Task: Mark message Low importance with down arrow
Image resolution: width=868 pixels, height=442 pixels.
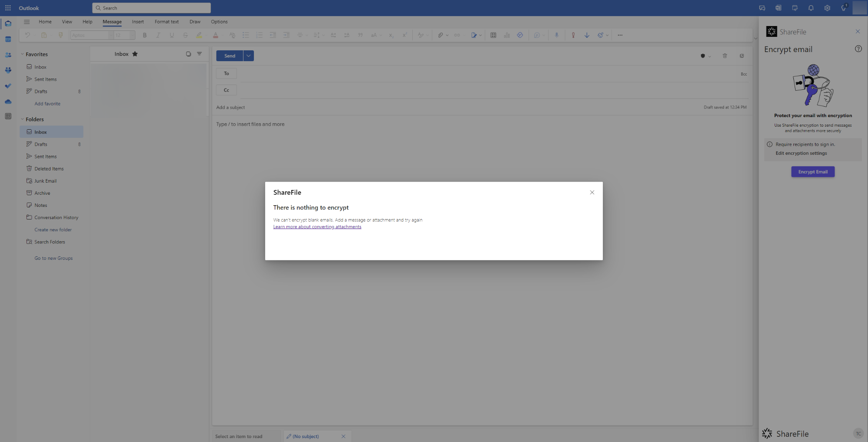Action: [x=587, y=35]
